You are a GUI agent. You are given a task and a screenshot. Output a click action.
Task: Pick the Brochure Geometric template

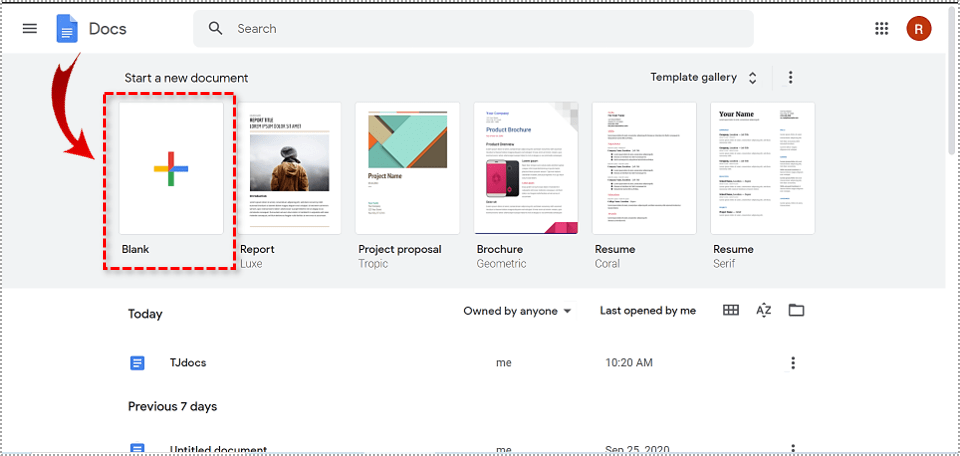click(x=526, y=168)
